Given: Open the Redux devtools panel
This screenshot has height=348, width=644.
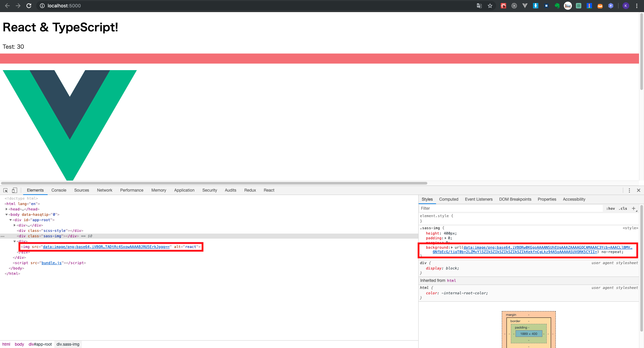Looking at the screenshot, I should (x=250, y=190).
